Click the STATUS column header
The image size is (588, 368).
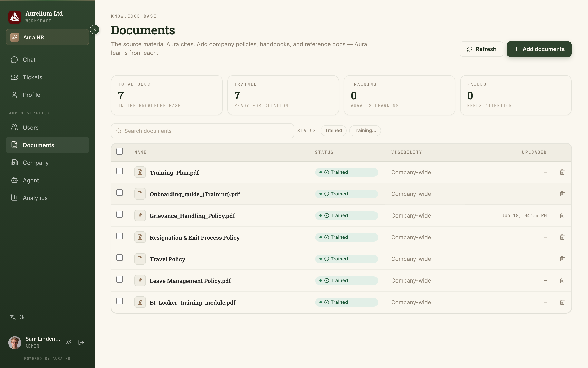tap(324, 152)
